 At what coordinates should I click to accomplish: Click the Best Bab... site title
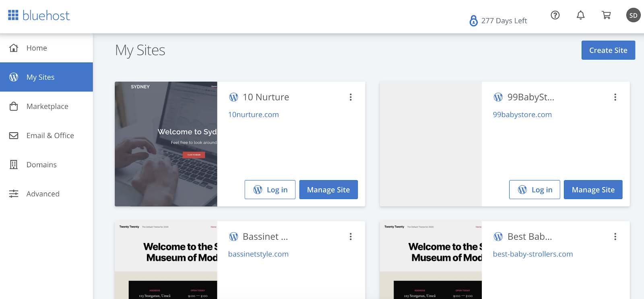coord(530,237)
